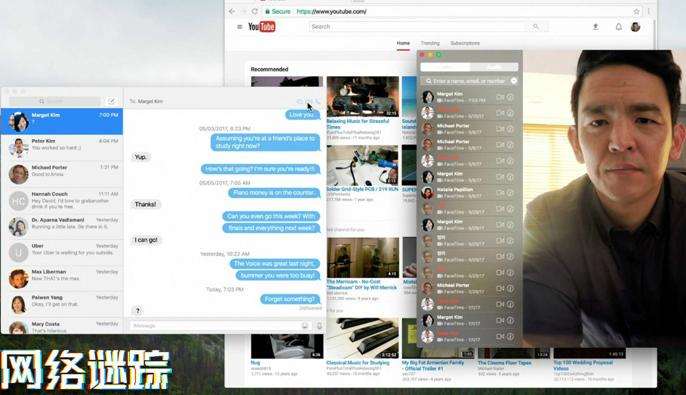
Task: Switch FaceTime to the Video segment
Action: click(445, 67)
